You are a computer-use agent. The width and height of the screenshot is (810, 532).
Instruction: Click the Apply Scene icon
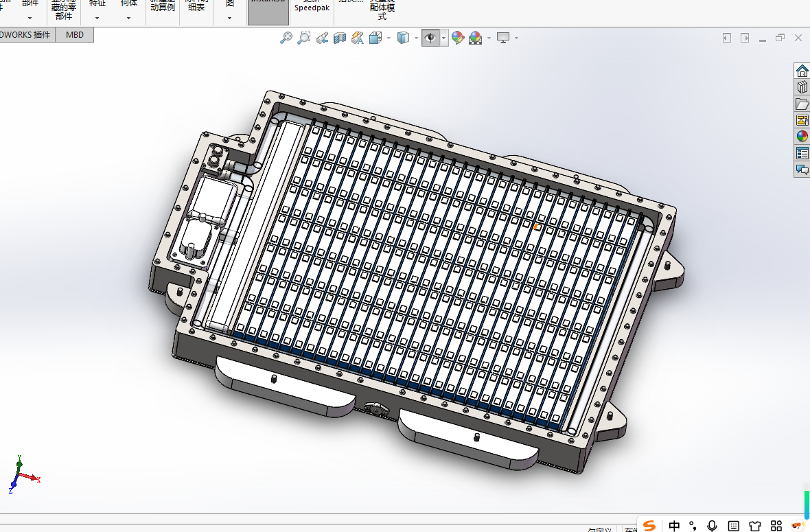(476, 38)
